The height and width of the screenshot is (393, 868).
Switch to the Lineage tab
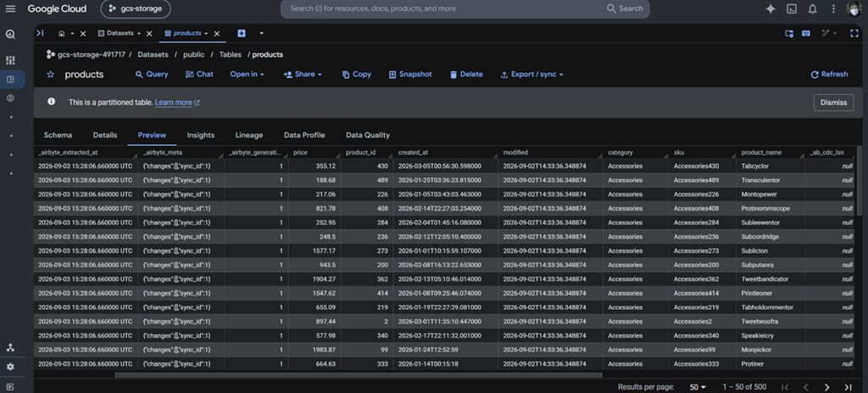(x=249, y=135)
